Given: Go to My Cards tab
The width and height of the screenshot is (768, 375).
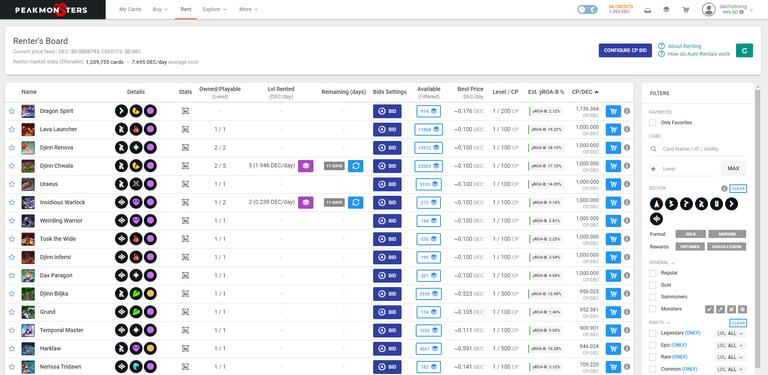Looking at the screenshot, I should pos(130,9).
